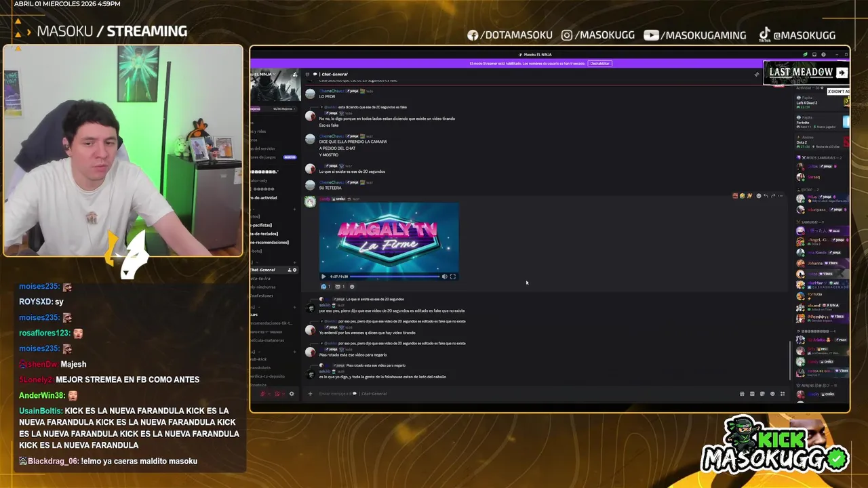Viewport: 868px width, 488px height.
Task: Click the NUEVO badge in sidebar
Action: 290,157
